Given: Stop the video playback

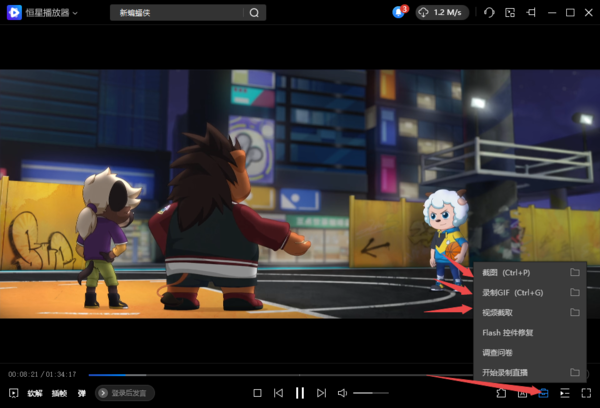Looking at the screenshot, I should 257,393.
